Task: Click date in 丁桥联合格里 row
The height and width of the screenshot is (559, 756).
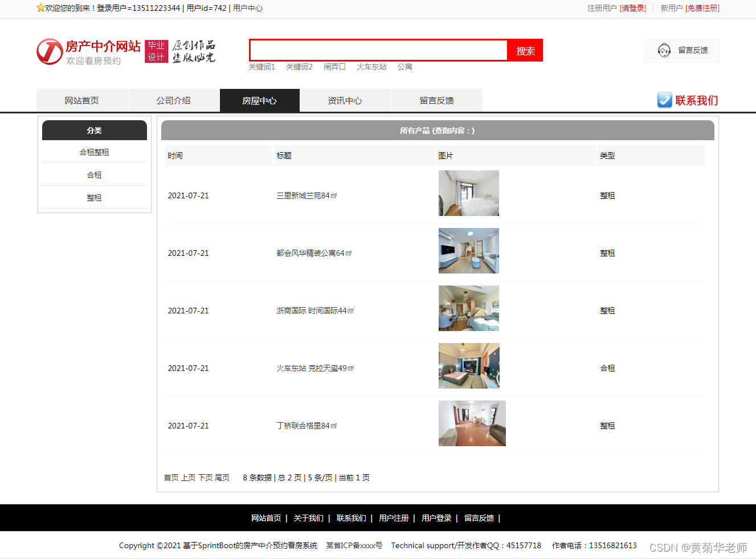Action: tap(188, 426)
